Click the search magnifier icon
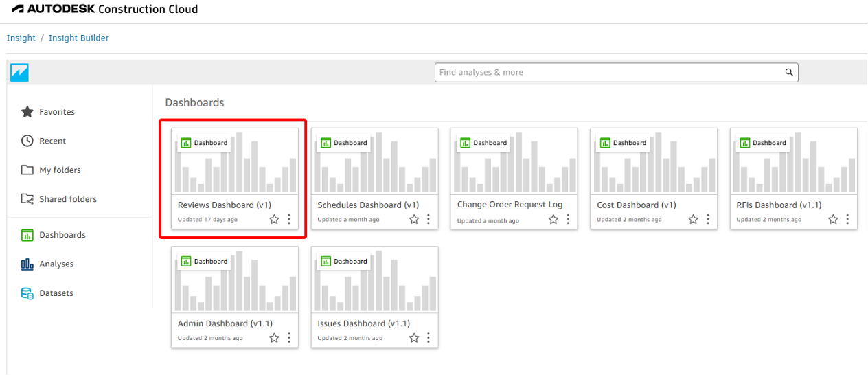Viewport: 868px width, 375px height. (789, 72)
